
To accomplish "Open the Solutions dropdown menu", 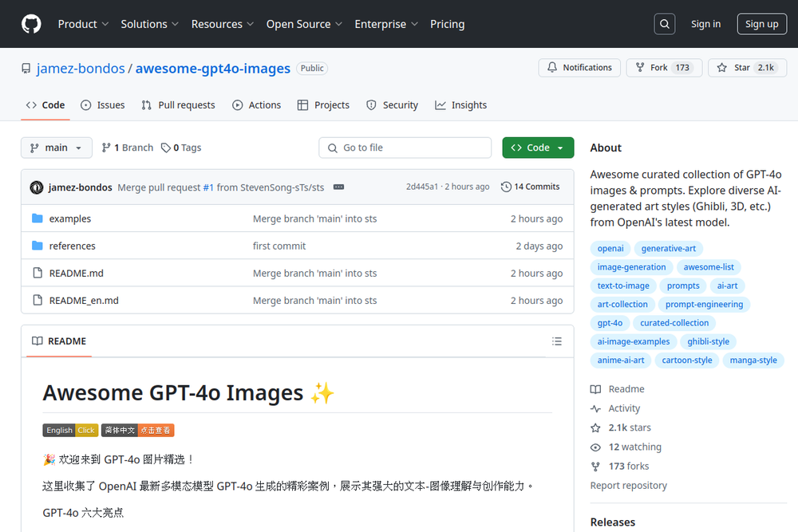I will pyautogui.click(x=150, y=24).
